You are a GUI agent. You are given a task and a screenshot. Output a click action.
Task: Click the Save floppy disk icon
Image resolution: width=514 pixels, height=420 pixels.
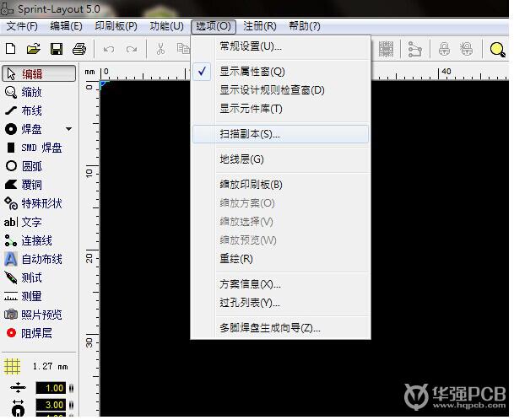coord(57,49)
